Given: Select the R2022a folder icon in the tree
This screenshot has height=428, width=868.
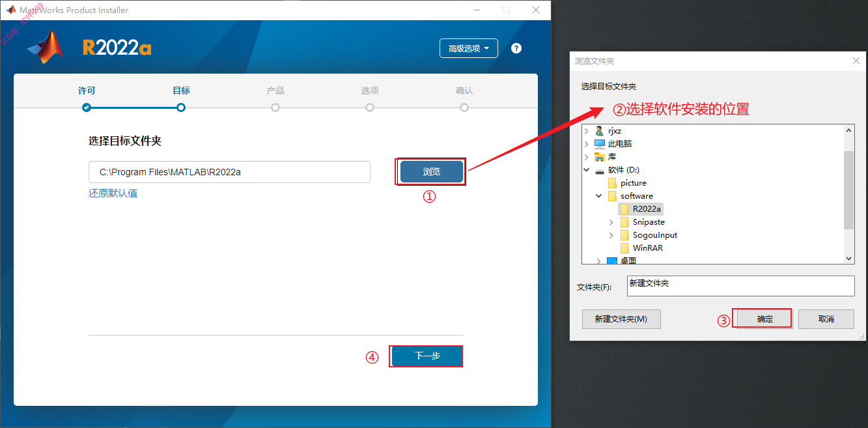Looking at the screenshot, I should (x=624, y=209).
